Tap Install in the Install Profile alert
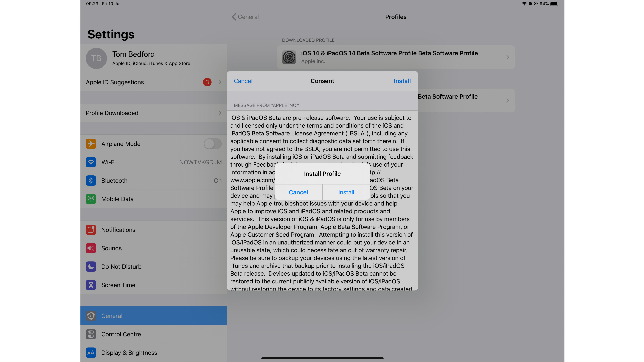The width and height of the screenshot is (644, 362). (x=346, y=192)
